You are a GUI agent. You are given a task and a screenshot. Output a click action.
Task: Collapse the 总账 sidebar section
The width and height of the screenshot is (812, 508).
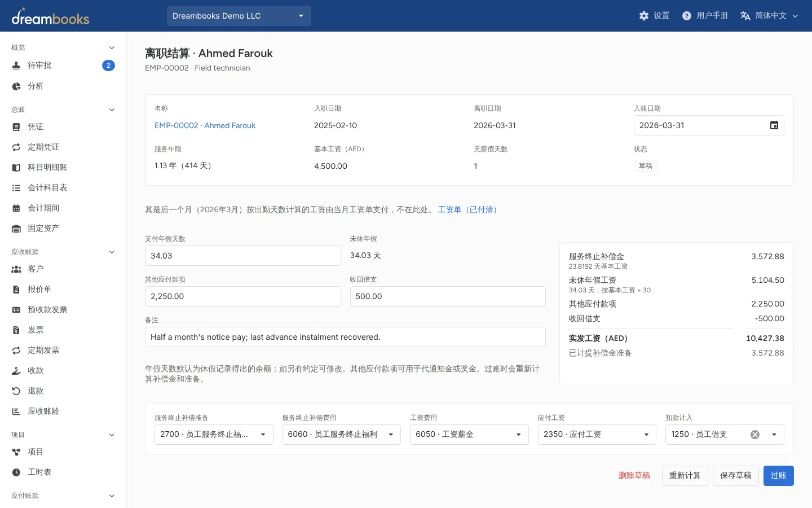[x=112, y=110]
